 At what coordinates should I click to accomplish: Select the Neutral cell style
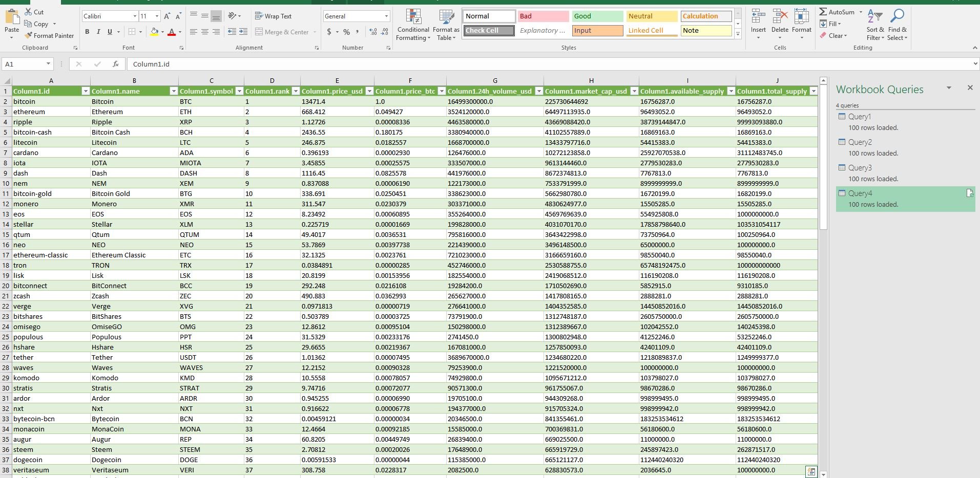pyautogui.click(x=652, y=16)
